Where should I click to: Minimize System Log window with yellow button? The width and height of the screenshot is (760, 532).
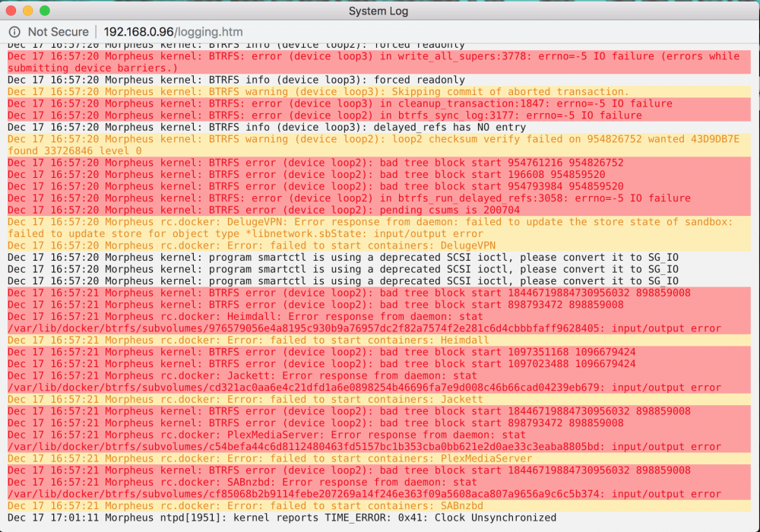27,11
